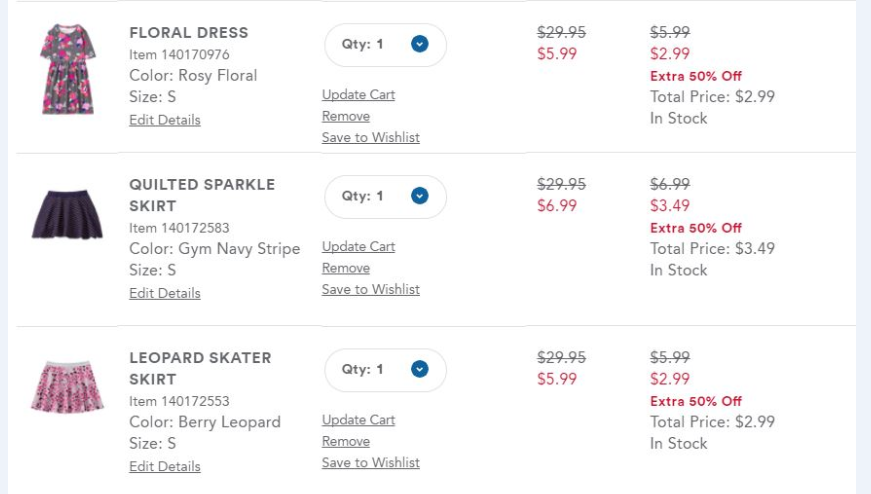Update cart for Quilted Sparkle Skirt
This screenshot has width=871, height=494.
(x=358, y=247)
